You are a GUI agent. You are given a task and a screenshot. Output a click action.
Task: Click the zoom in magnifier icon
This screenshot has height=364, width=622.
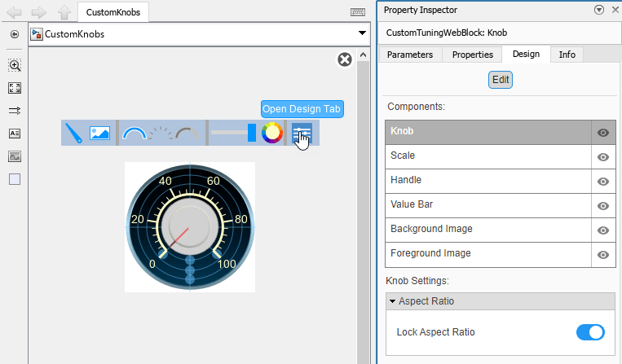(x=15, y=66)
